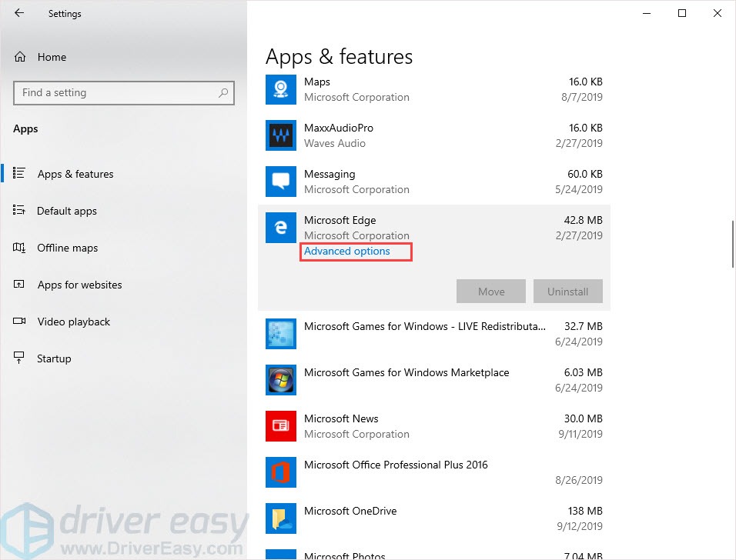This screenshot has height=560, width=736.
Task: Select the Messaging app icon
Action: 281,182
